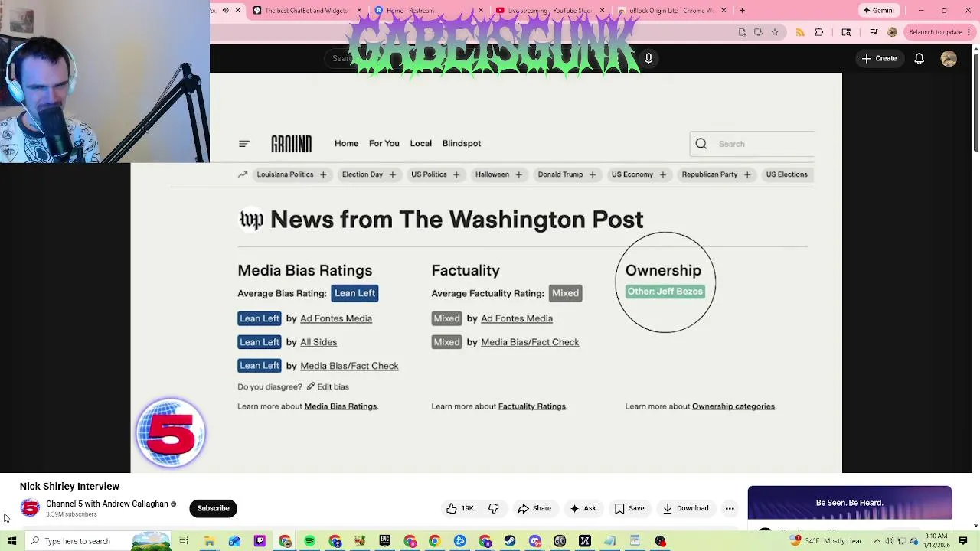This screenshot has width=980, height=551.
Task: Open a new browser tab
Action: 742,10
